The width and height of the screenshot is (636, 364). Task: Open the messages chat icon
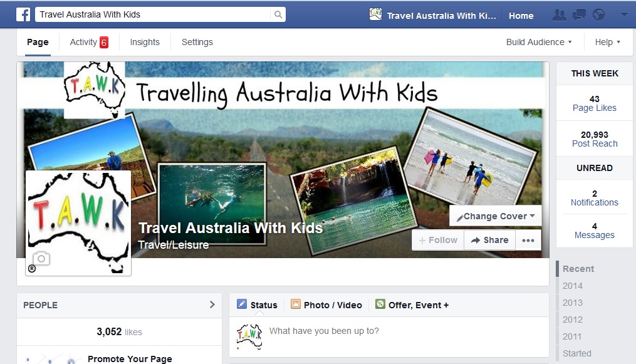click(579, 15)
